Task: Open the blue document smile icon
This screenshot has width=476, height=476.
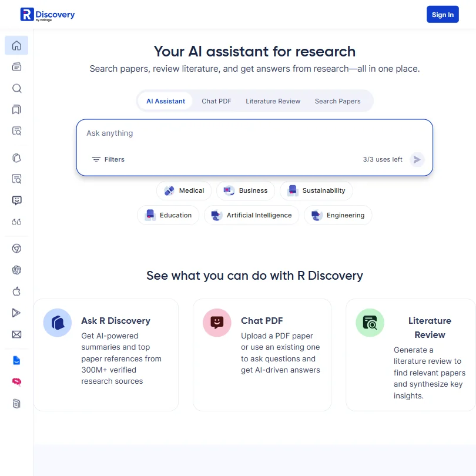Action: tap(16, 360)
